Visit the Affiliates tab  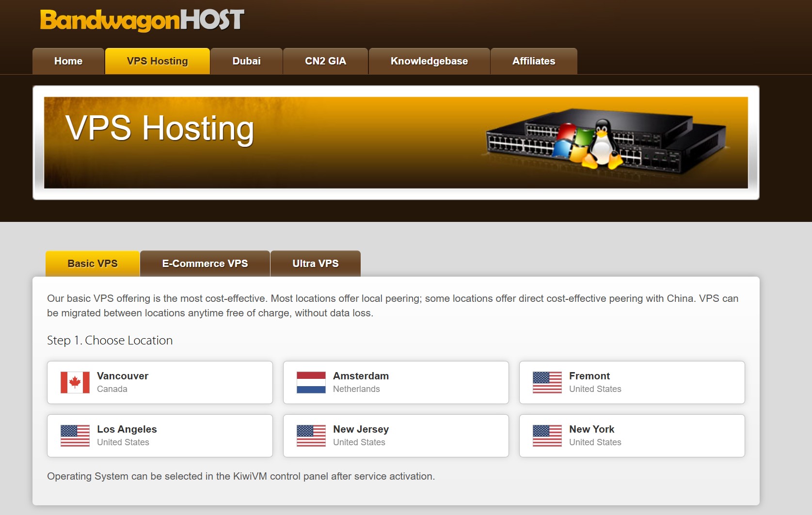pos(533,61)
